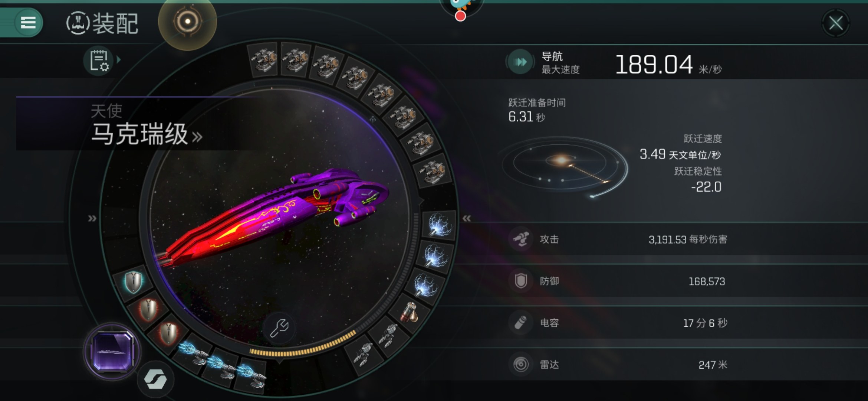Open the 电容 capacitor stats row
This screenshot has height=401, width=868.
coord(618,323)
